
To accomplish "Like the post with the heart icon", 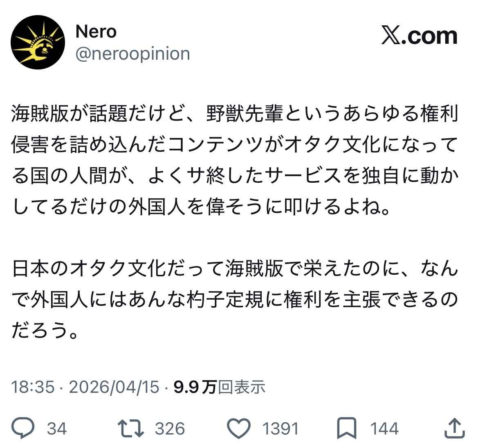I will 238,428.
